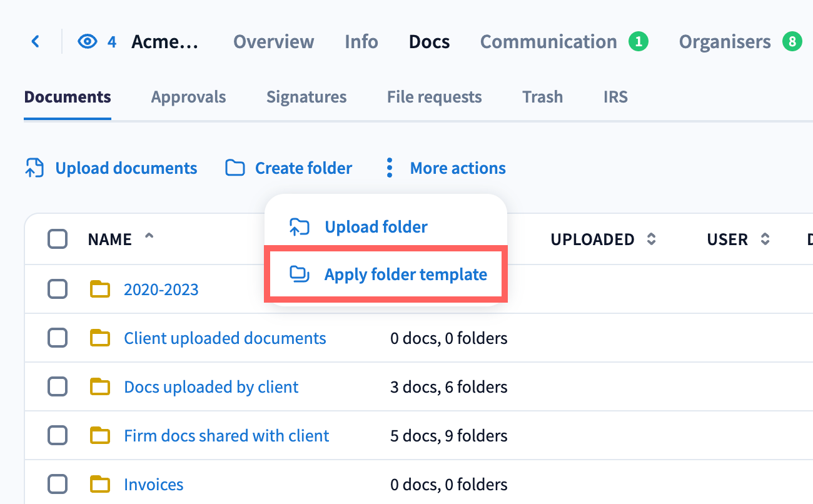Switch to the Signatures tab
The image size is (813, 504).
(x=306, y=97)
